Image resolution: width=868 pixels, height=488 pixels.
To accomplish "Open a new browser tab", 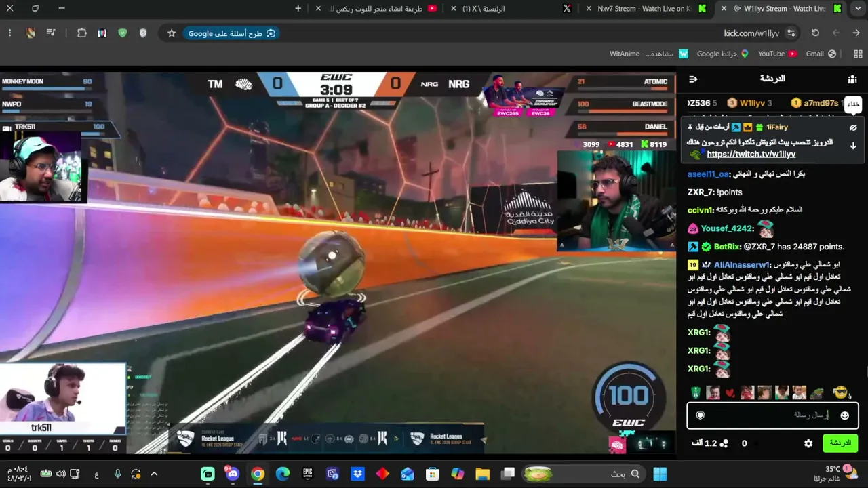I will [298, 9].
